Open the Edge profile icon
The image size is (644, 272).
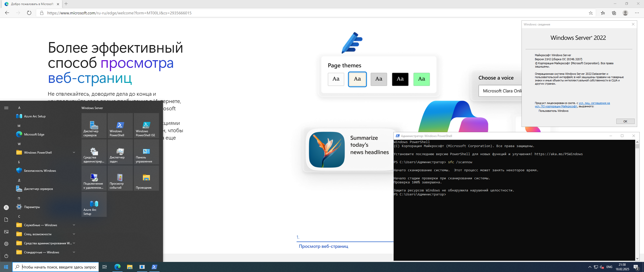coord(625,13)
